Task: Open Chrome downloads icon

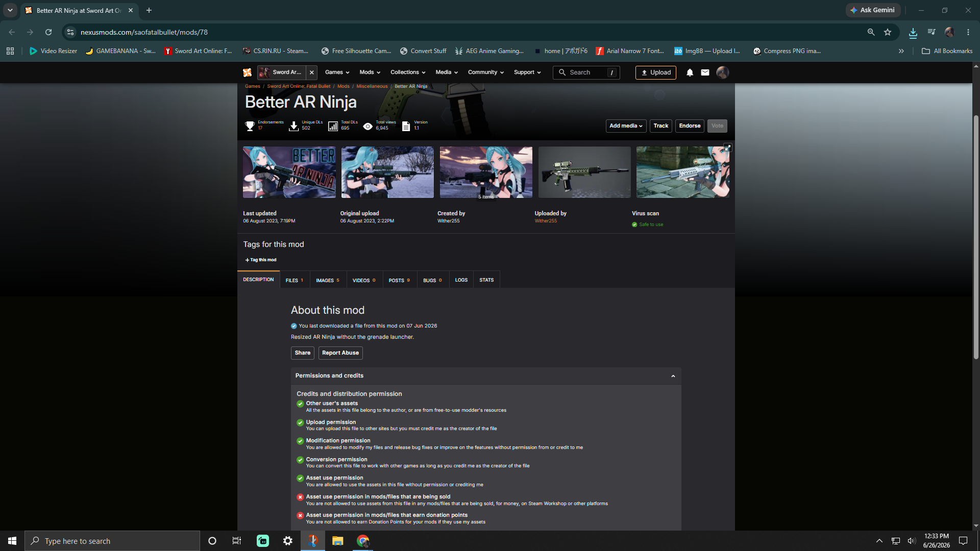Action: tap(913, 32)
